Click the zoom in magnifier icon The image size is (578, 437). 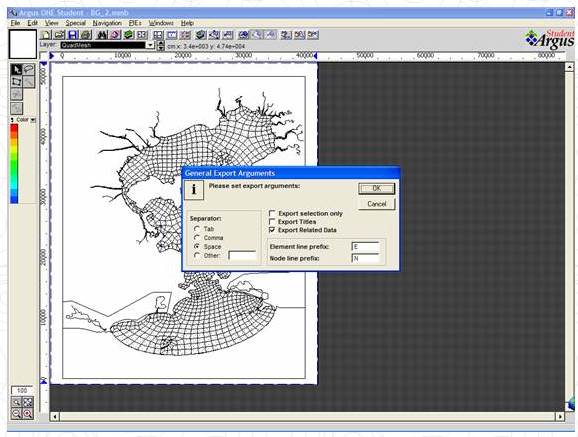click(x=16, y=402)
